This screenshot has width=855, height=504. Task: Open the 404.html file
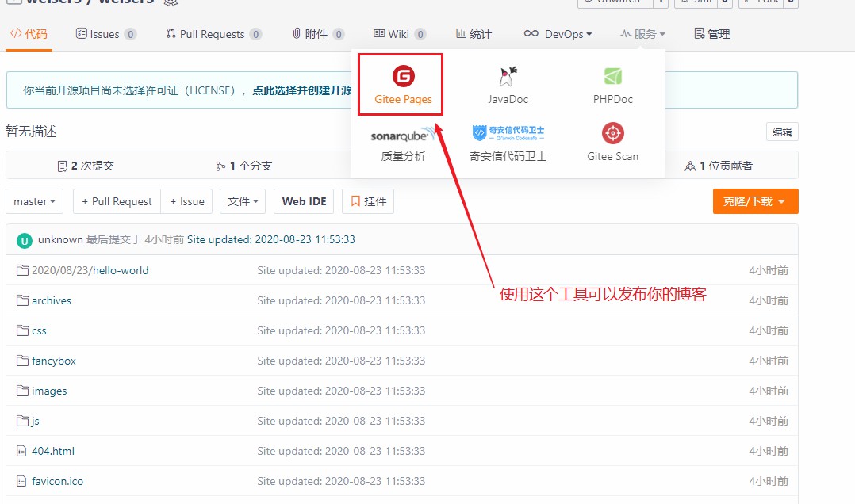53,451
